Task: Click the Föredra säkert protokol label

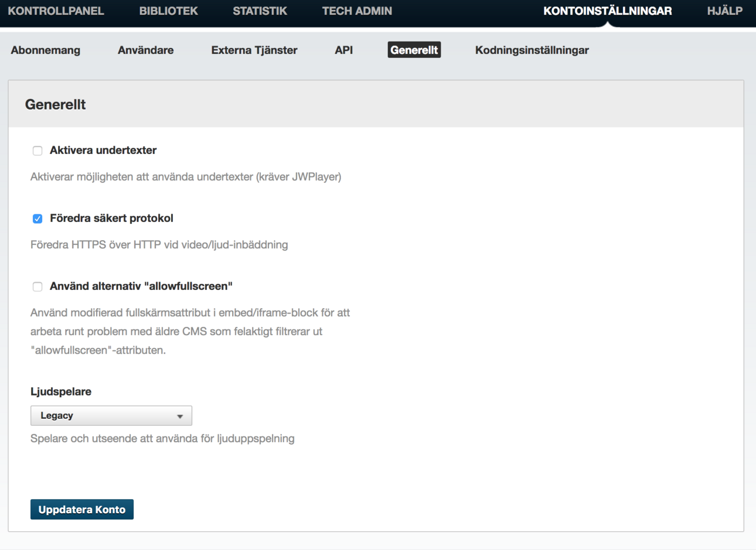Action: tap(111, 219)
